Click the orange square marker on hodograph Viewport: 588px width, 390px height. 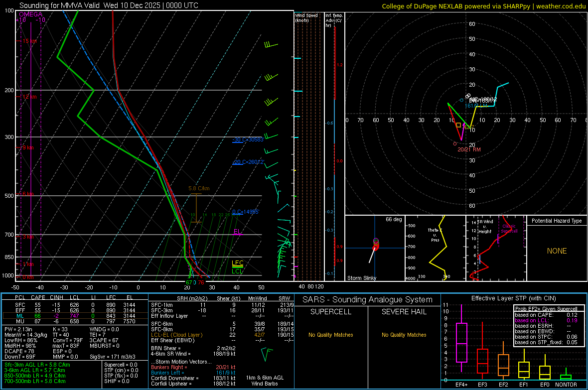(458, 125)
